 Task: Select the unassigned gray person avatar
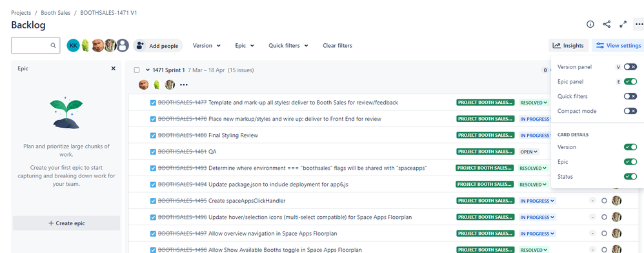123,46
